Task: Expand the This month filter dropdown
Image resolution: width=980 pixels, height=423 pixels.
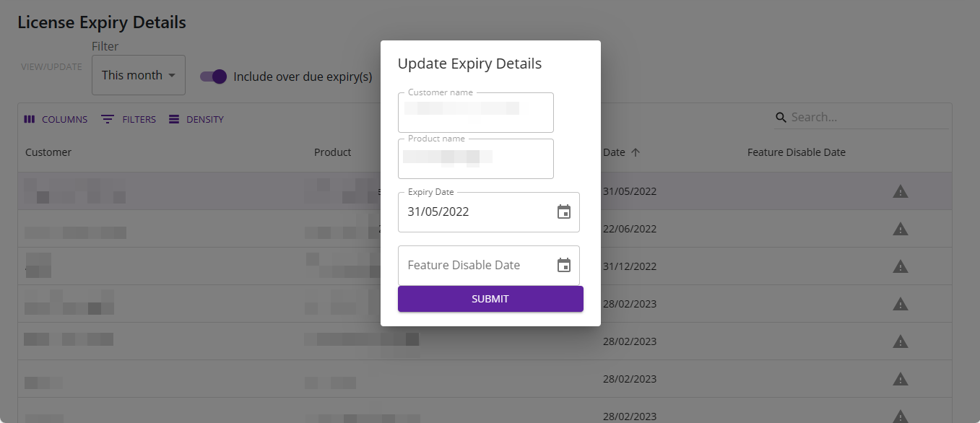Action: click(x=139, y=75)
